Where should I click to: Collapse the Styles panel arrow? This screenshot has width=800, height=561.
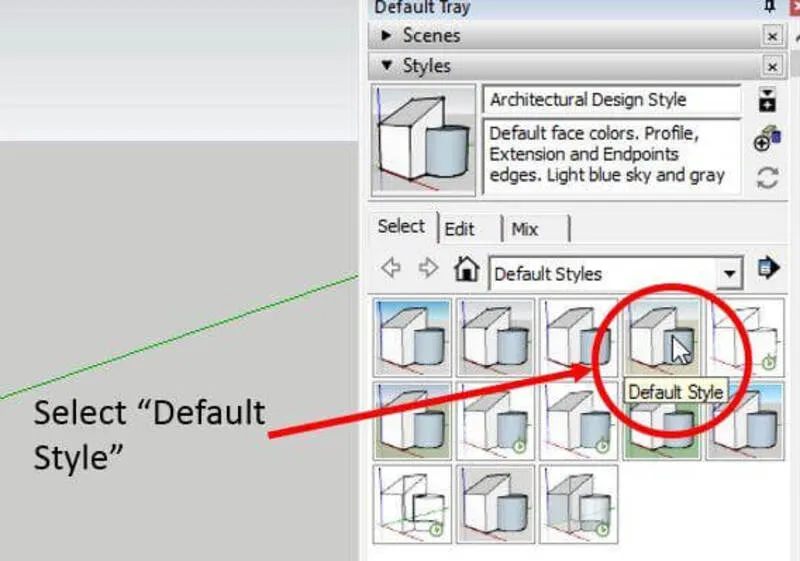[387, 65]
